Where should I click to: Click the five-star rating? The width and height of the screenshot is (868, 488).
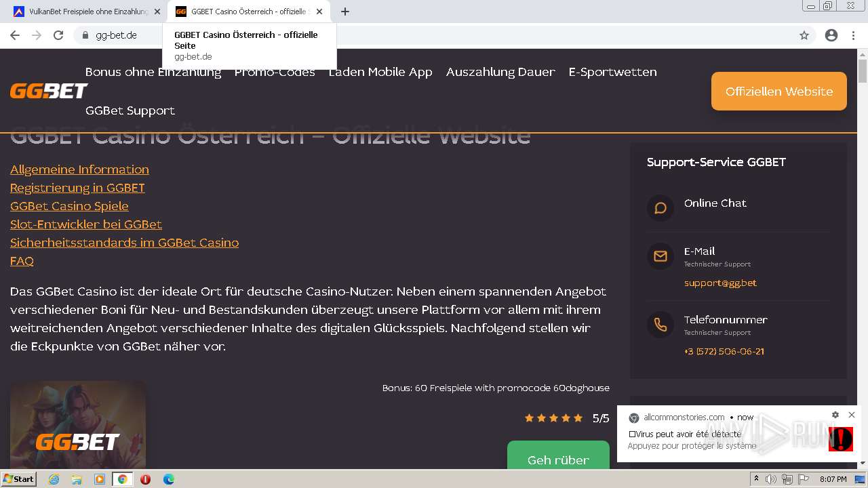click(x=553, y=418)
